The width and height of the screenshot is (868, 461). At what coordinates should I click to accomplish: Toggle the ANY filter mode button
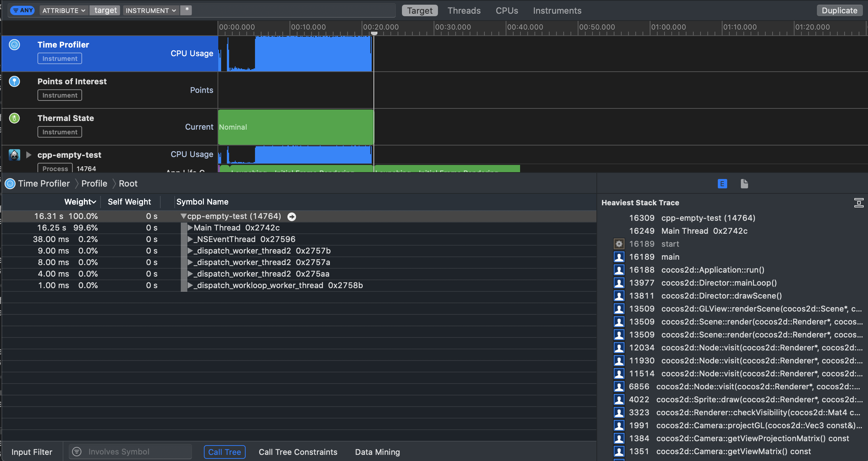pos(23,10)
